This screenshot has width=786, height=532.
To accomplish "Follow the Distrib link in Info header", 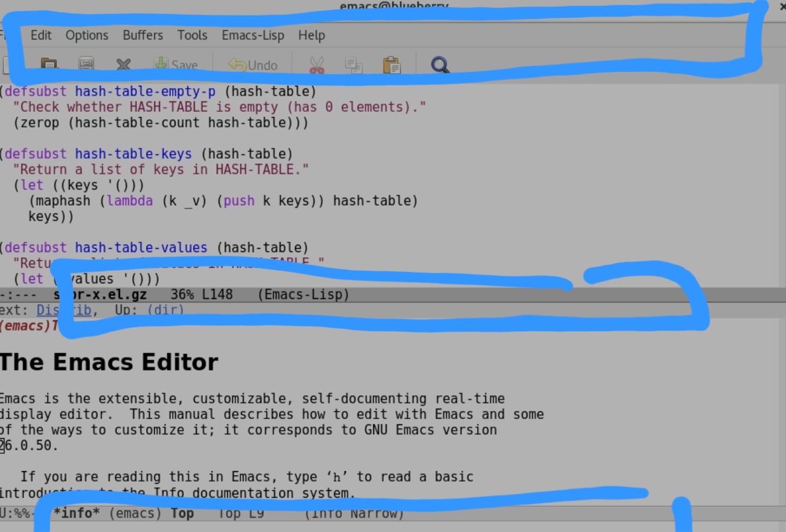I will [64, 310].
